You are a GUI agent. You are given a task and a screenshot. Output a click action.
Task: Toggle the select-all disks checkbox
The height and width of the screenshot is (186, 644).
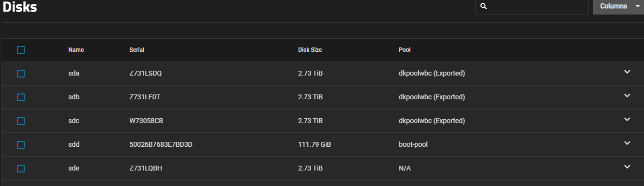21,50
